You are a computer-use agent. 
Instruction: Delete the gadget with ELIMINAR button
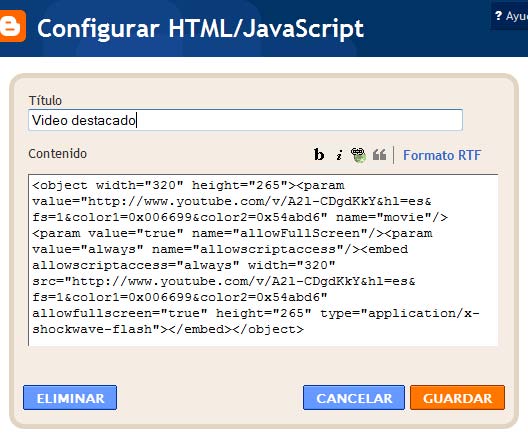(70, 398)
